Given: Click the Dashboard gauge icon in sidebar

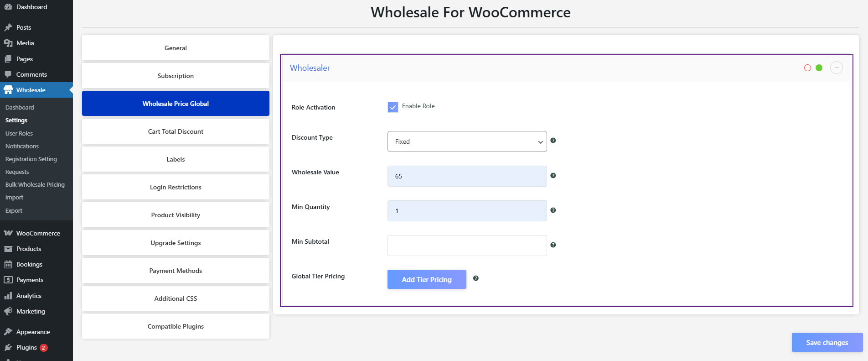Looking at the screenshot, I should (x=8, y=7).
